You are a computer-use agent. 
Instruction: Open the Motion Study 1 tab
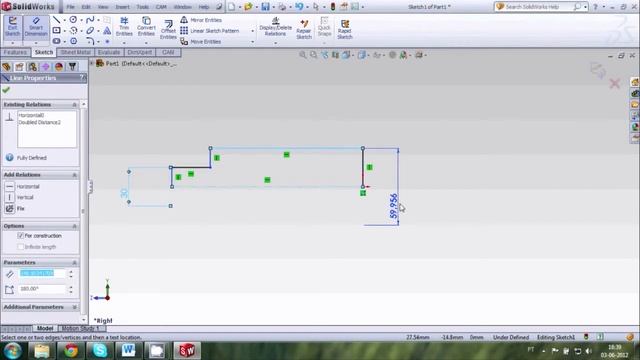[x=80, y=328]
